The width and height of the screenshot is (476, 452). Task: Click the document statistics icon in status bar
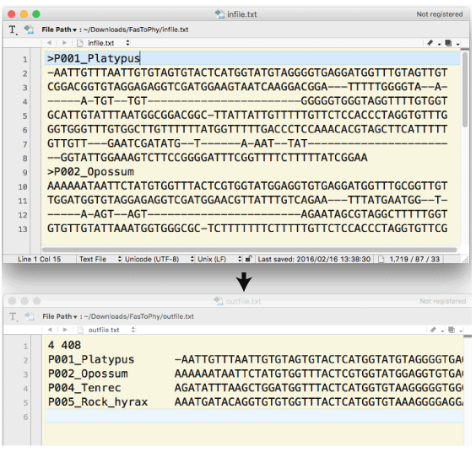(x=381, y=259)
